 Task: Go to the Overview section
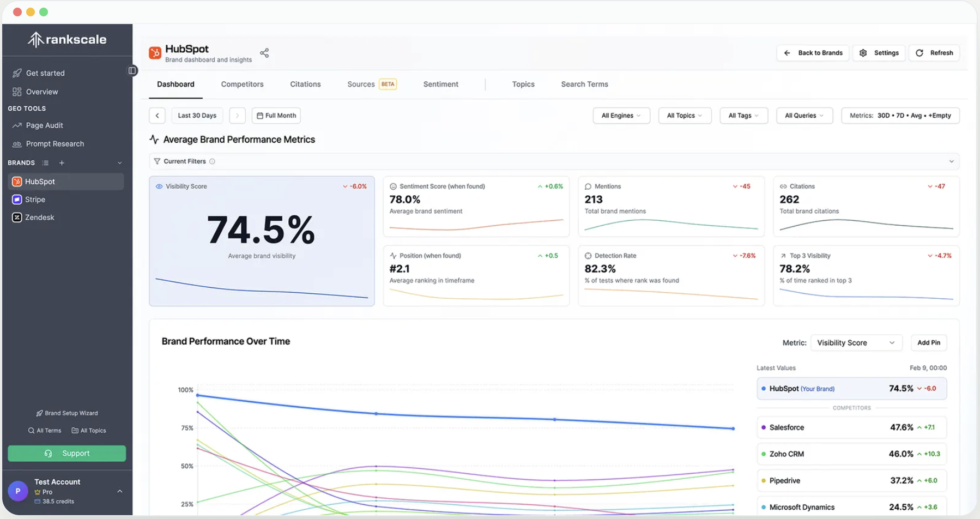point(35,92)
